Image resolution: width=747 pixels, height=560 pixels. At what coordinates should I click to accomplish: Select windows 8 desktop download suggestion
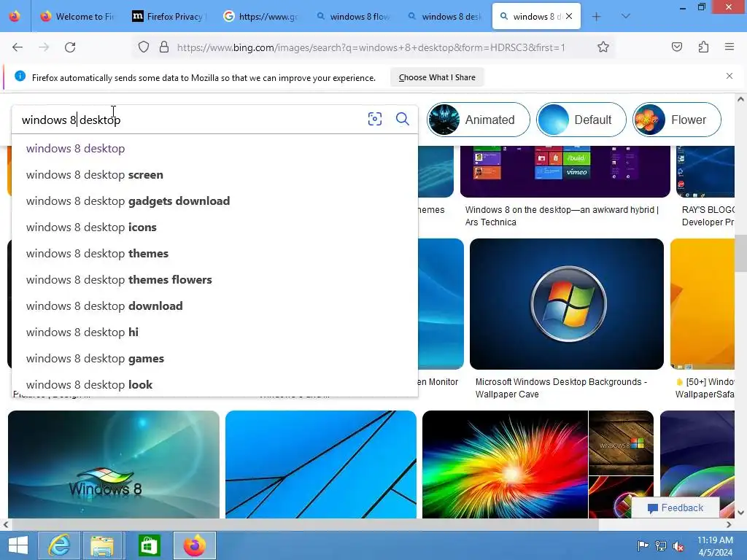215,306
